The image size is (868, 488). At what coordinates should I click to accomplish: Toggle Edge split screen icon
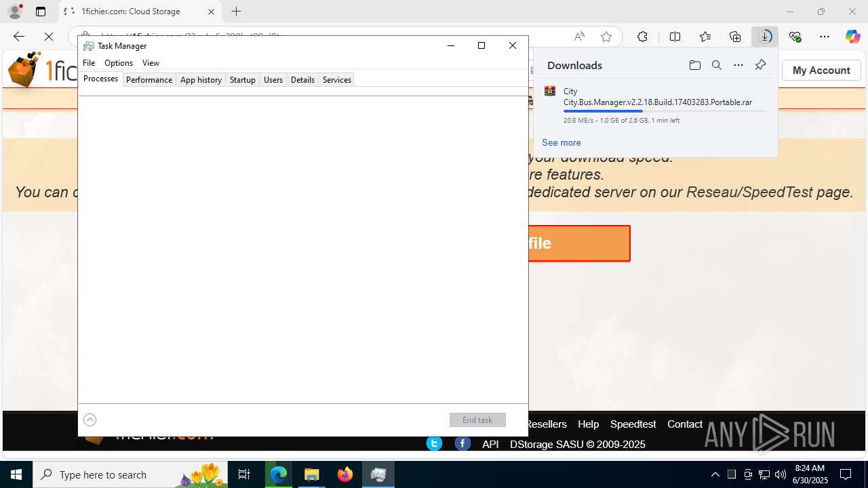click(x=675, y=37)
